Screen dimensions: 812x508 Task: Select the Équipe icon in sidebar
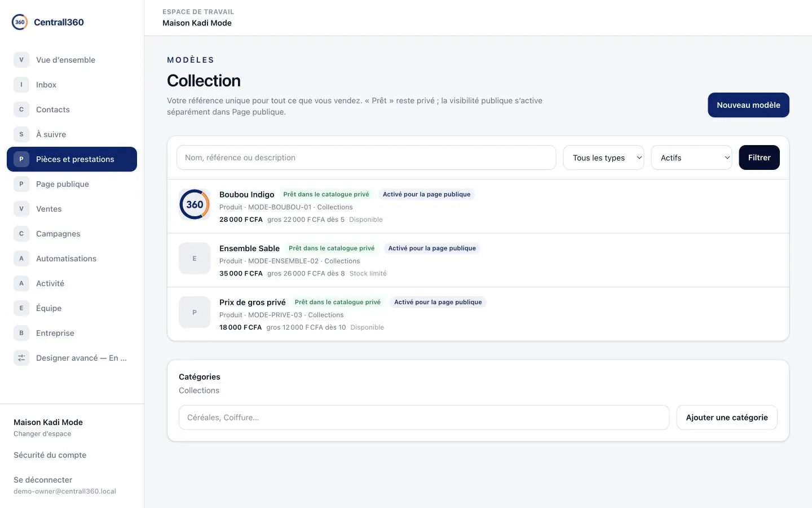[21, 308]
